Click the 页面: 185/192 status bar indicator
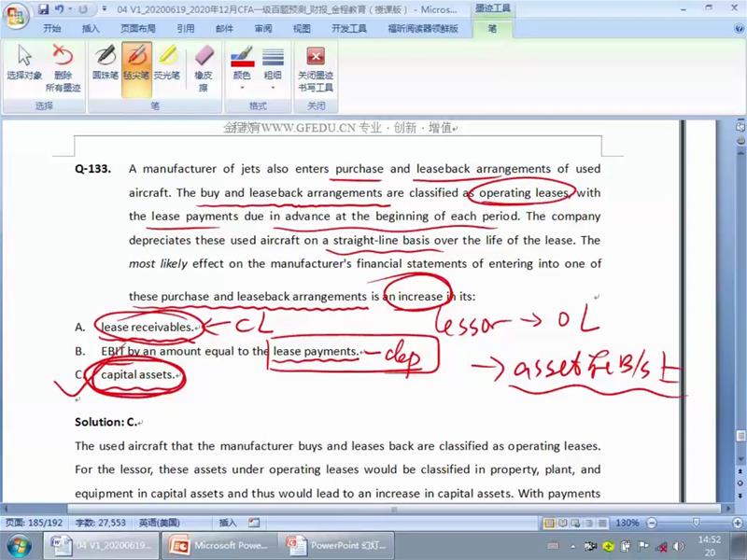Screen dimensions: 747x560 coord(34,523)
